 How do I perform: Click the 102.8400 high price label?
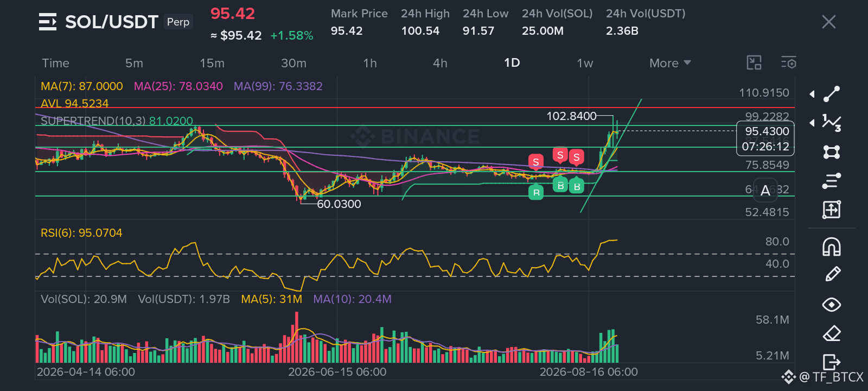coord(571,116)
